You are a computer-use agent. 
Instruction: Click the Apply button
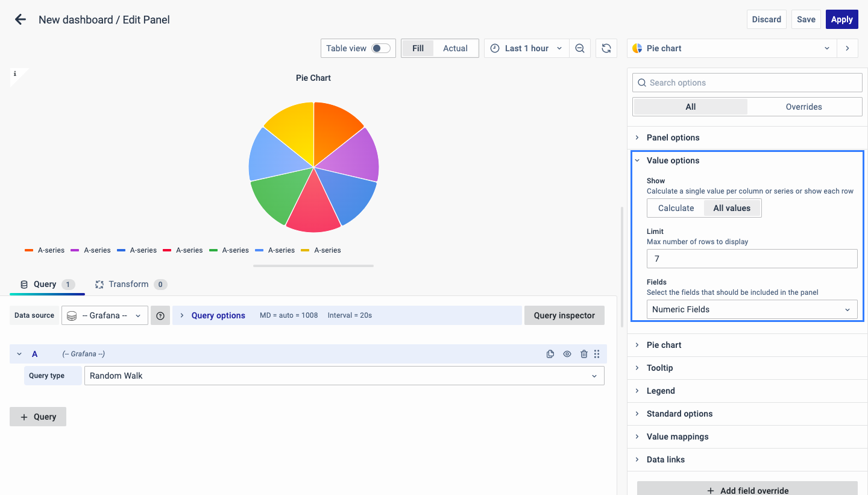tap(841, 19)
